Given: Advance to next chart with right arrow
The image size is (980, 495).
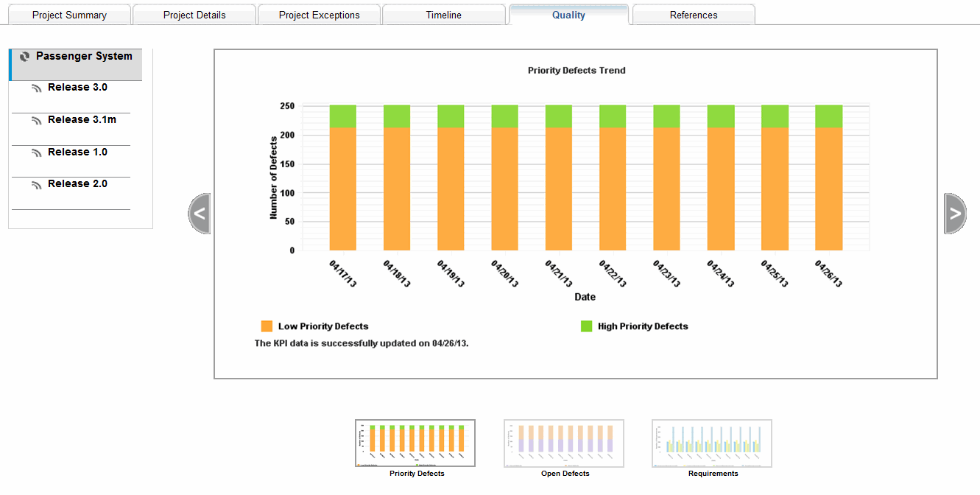Looking at the screenshot, I should pos(954,214).
